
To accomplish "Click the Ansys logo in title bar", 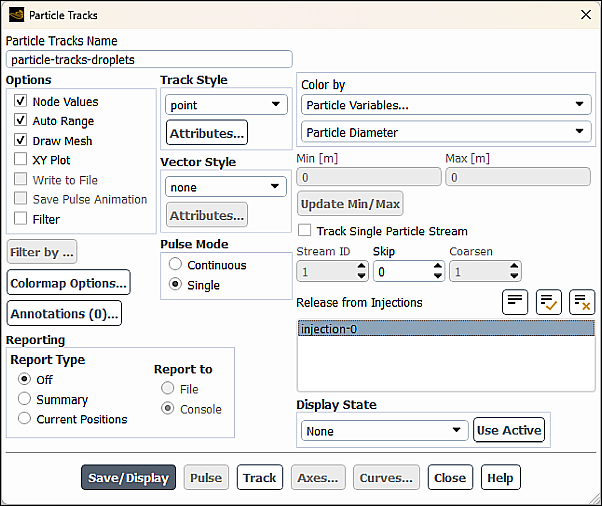I will tap(16, 15).
